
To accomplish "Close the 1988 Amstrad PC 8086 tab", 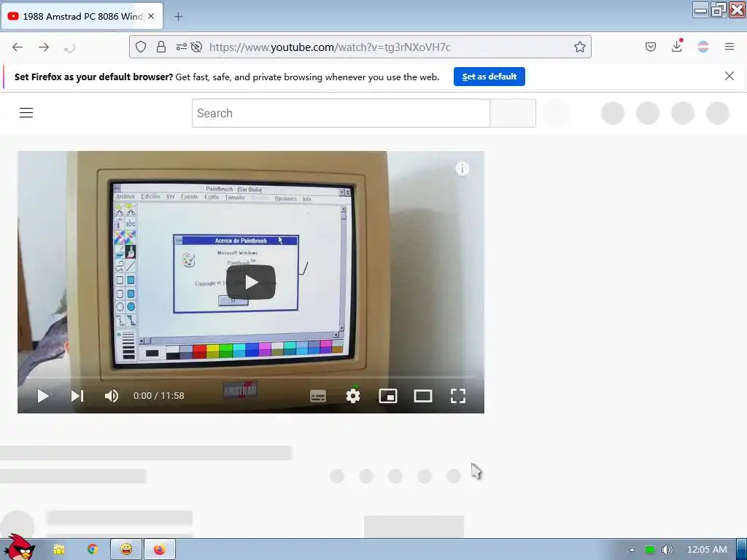I will click(x=151, y=16).
